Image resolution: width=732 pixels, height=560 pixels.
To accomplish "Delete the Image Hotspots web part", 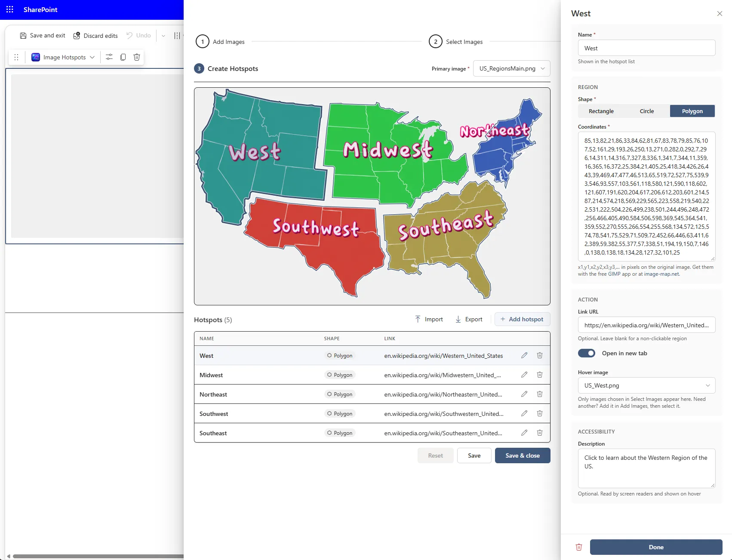I will [x=137, y=57].
